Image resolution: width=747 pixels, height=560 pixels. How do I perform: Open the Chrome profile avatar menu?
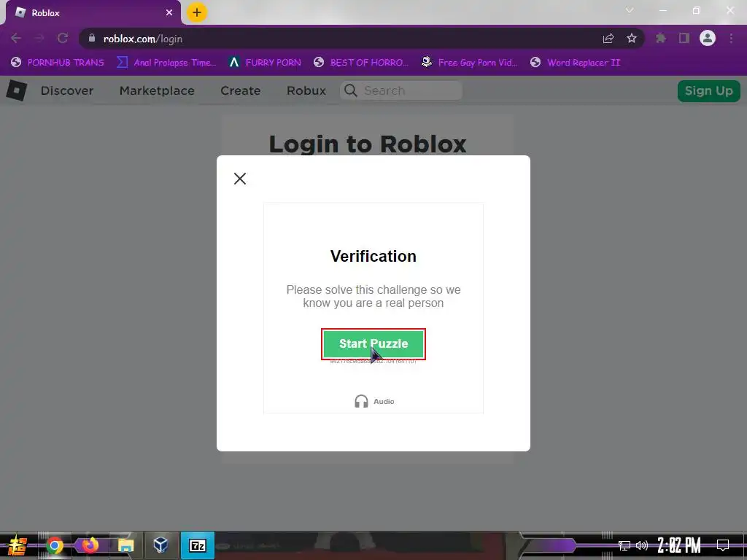pyautogui.click(x=708, y=38)
